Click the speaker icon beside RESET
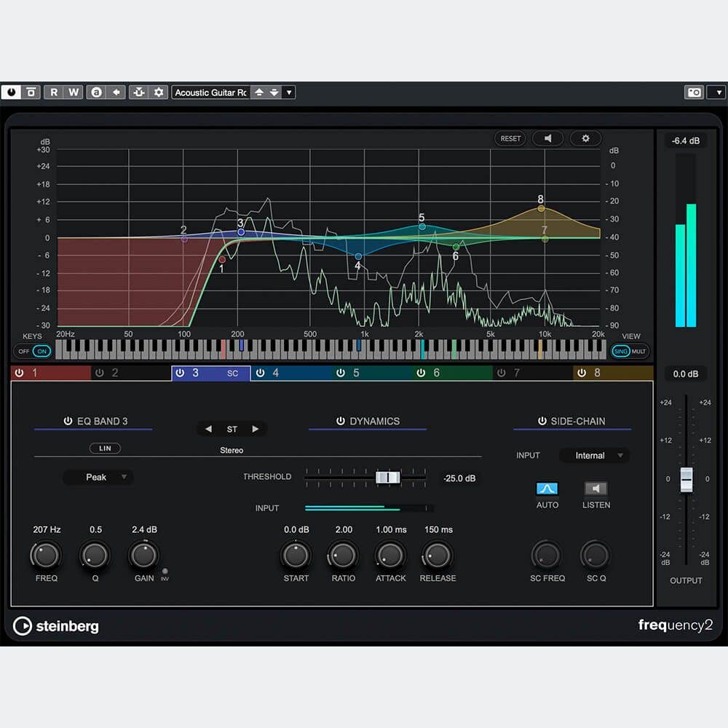728x728 pixels. point(547,138)
